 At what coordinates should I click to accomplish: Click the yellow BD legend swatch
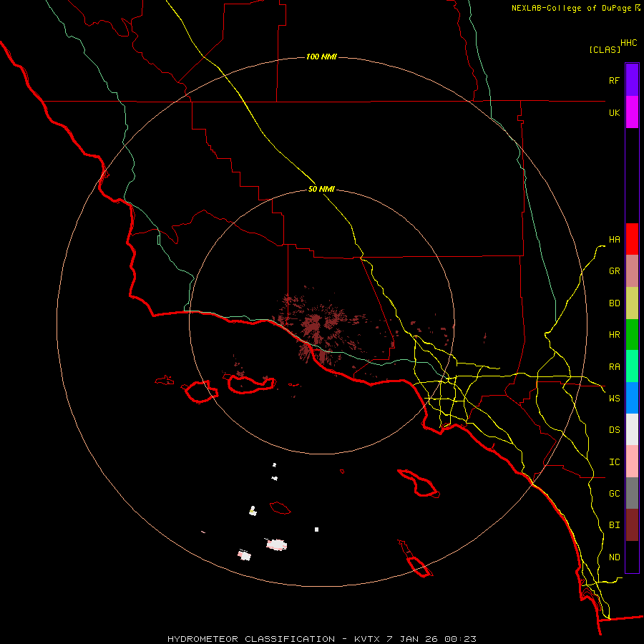[632, 303]
